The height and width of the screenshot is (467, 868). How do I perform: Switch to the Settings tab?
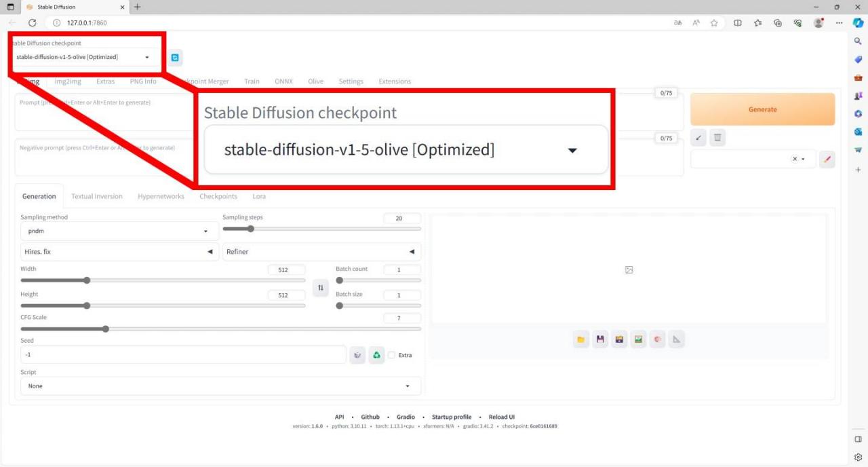point(351,81)
